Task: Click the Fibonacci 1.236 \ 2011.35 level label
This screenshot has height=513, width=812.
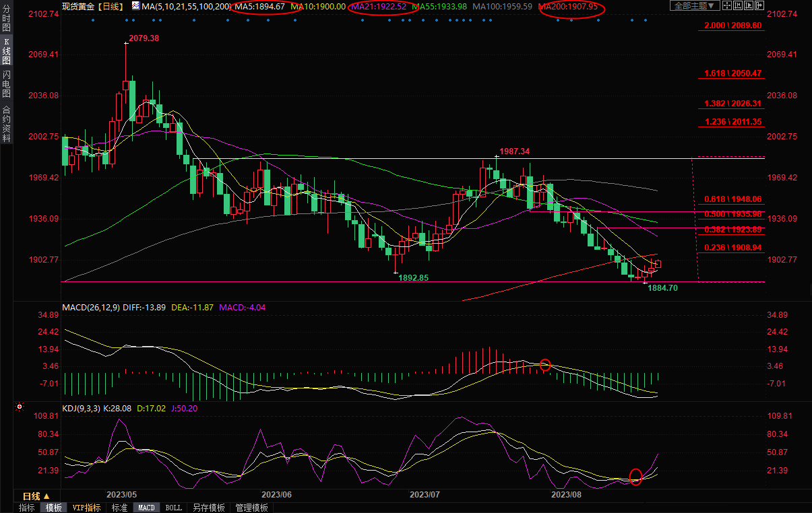Action: click(x=732, y=122)
